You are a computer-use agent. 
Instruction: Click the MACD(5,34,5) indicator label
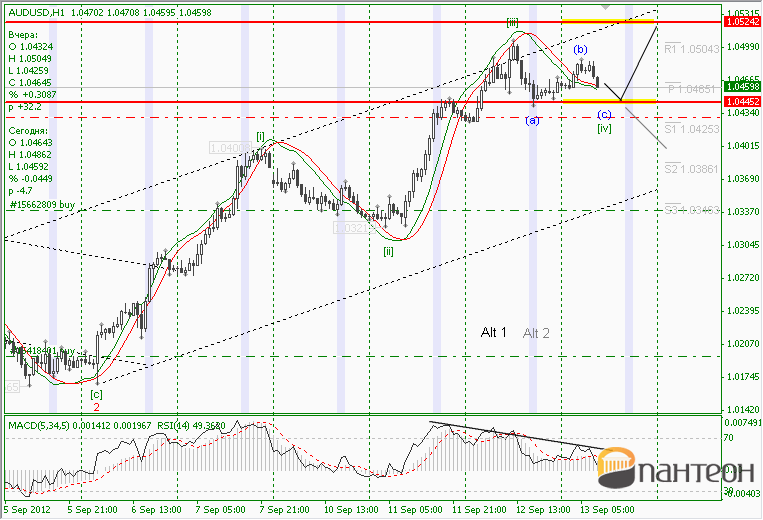click(39, 426)
